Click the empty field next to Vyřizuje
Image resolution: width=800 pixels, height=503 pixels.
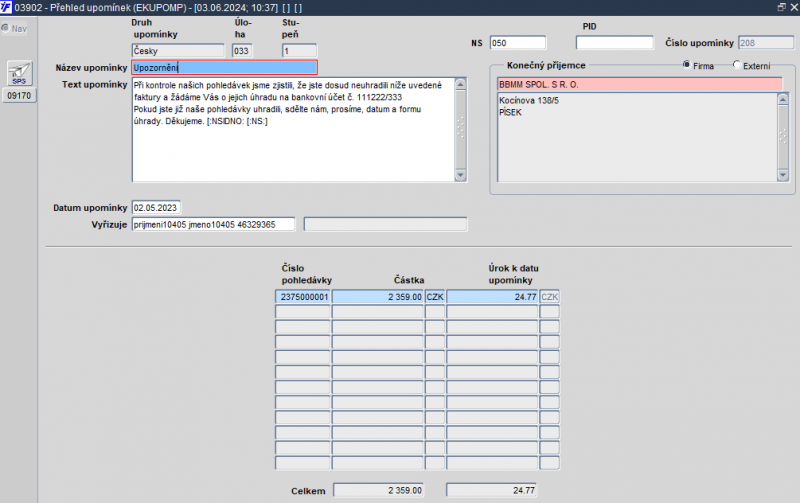click(x=385, y=224)
